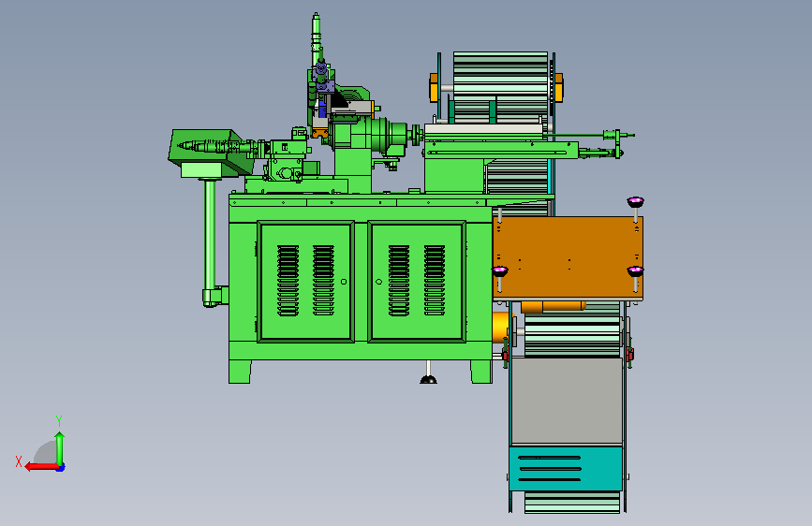Viewport: 812px width, 526px height.
Task: Click the blue Z axis origin dot of the triad
Action: (x=61, y=468)
